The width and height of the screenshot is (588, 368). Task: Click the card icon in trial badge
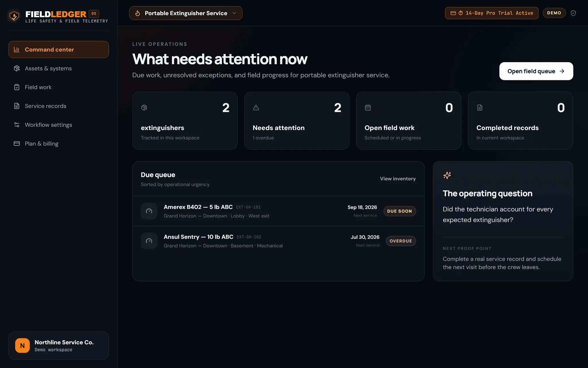453,13
